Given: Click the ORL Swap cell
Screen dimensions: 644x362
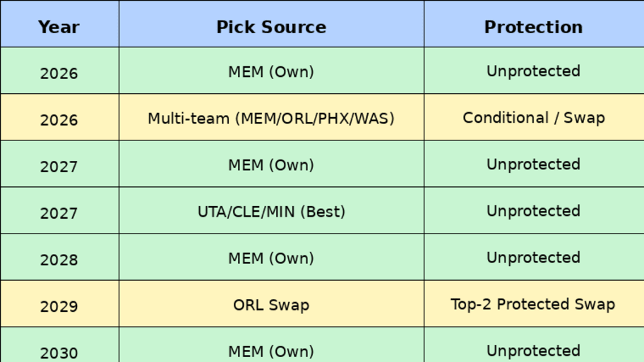Looking at the screenshot, I should [x=271, y=304].
